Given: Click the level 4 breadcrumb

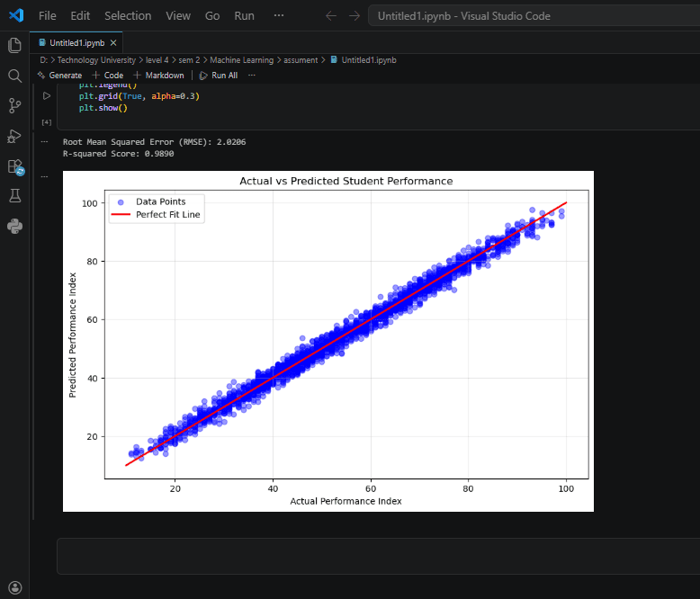Looking at the screenshot, I should coord(157,60).
